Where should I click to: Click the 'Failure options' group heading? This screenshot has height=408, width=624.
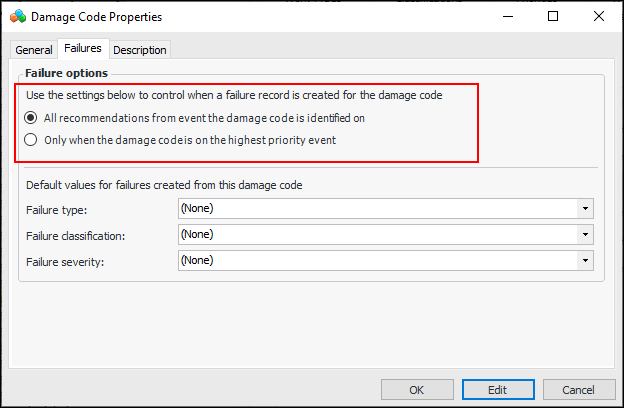(x=66, y=73)
